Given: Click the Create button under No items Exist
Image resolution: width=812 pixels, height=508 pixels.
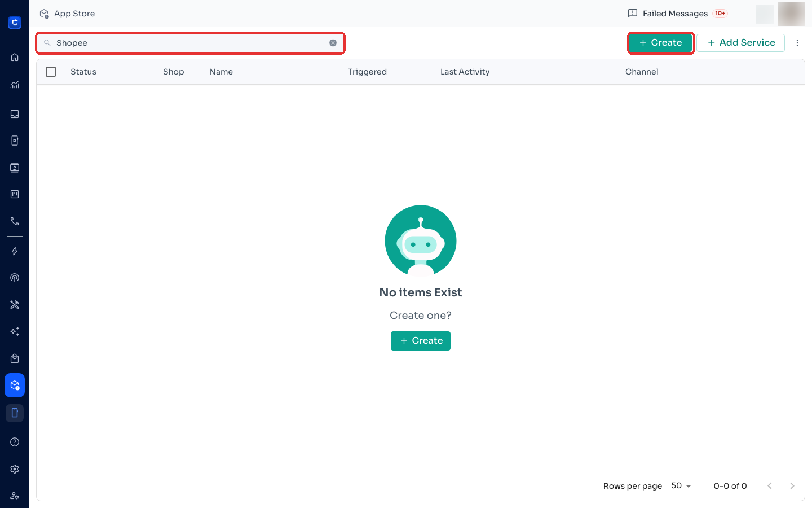Looking at the screenshot, I should (421, 341).
